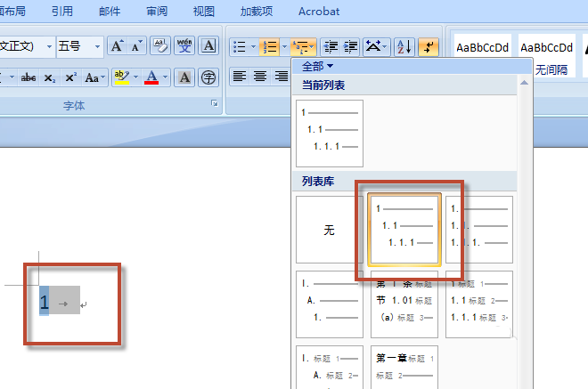The image size is (588, 389).
Task: Click the Clear Formatting eraser icon
Action: click(x=160, y=46)
